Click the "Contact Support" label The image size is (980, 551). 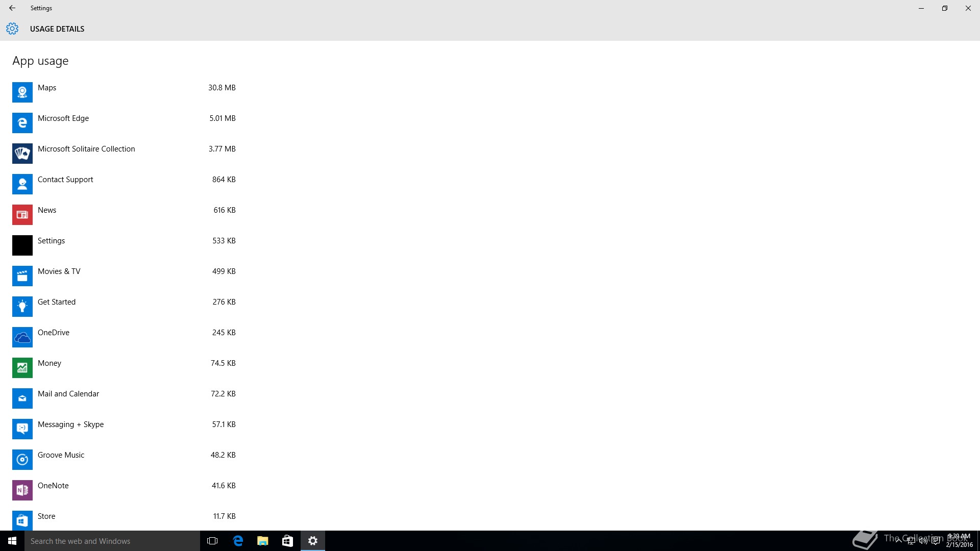click(x=65, y=180)
